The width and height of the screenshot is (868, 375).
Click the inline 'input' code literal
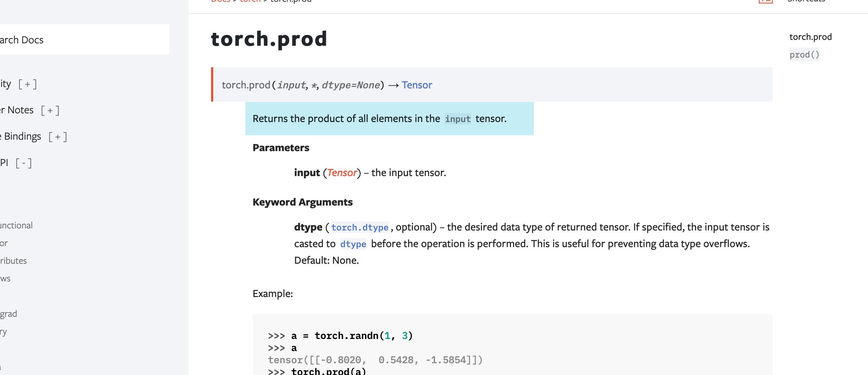pyautogui.click(x=458, y=119)
